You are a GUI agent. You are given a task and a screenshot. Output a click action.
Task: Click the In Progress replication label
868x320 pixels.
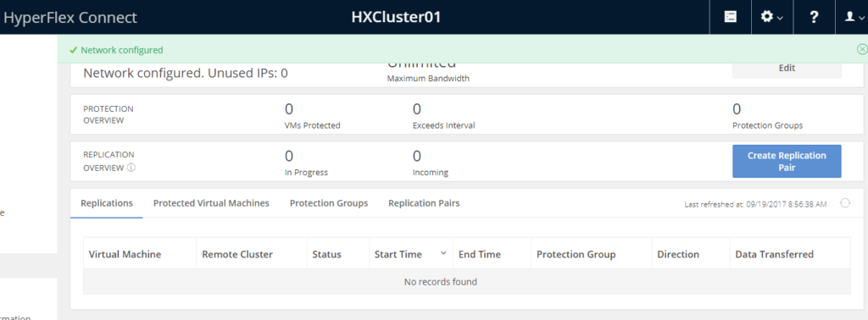pyautogui.click(x=306, y=173)
